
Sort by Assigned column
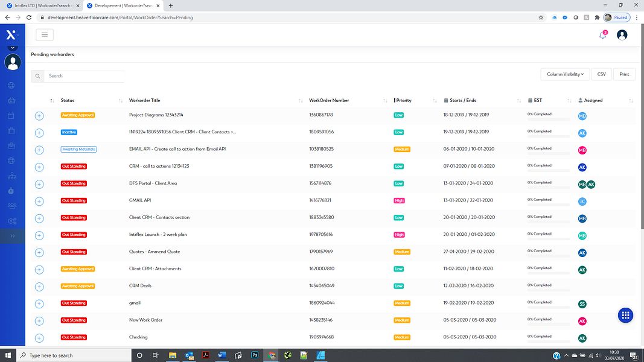tap(591, 101)
